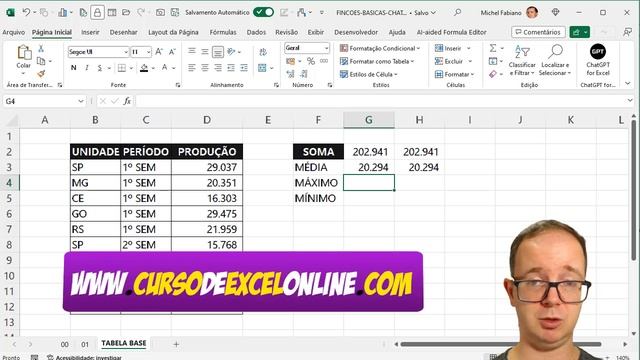Click the Colar paste clipboard icon

[x=24, y=52]
